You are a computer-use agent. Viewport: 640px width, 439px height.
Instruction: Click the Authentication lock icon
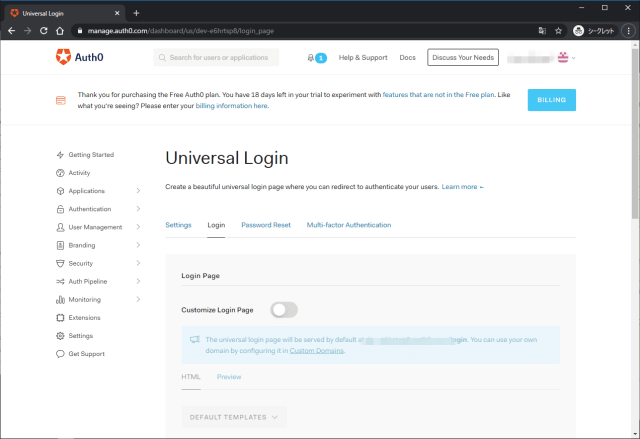coord(60,209)
